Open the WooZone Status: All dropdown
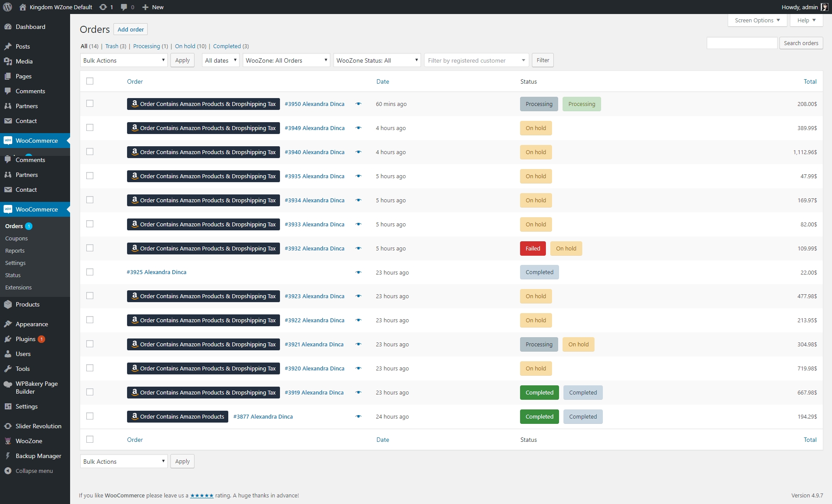 [377, 60]
